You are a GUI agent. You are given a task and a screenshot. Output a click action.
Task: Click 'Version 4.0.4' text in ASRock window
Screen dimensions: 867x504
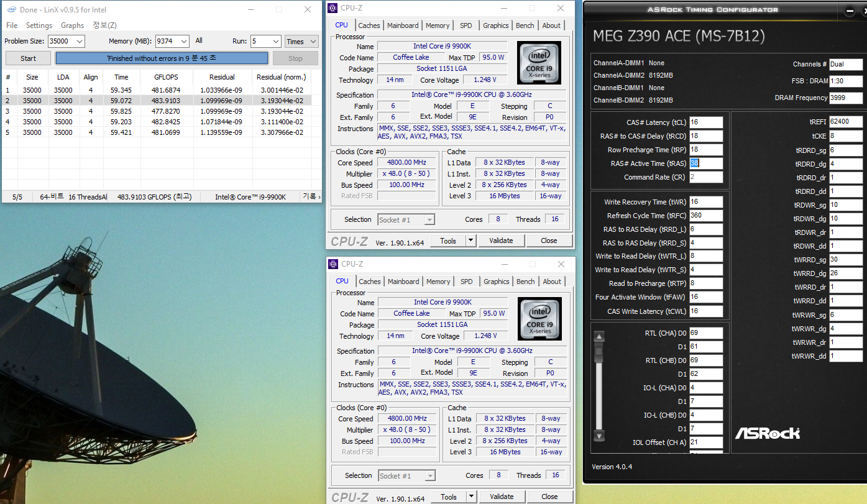612,467
